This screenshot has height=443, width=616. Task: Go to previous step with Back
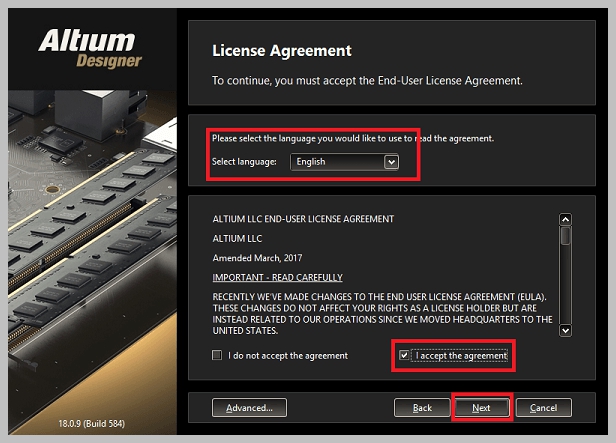[x=422, y=408]
